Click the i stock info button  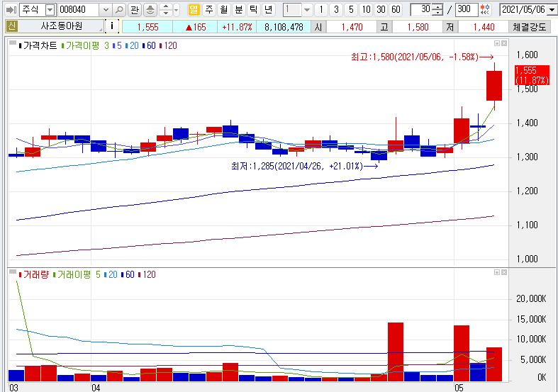coord(112,26)
